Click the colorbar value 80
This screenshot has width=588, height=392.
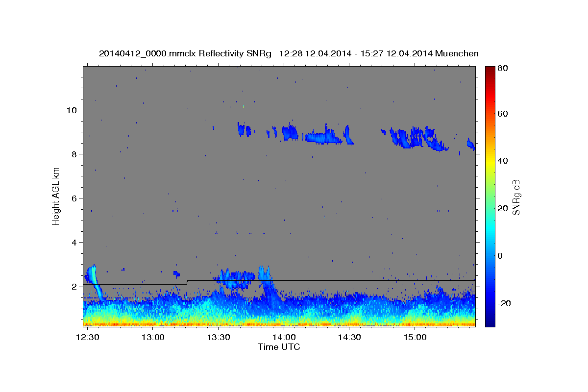click(x=504, y=68)
